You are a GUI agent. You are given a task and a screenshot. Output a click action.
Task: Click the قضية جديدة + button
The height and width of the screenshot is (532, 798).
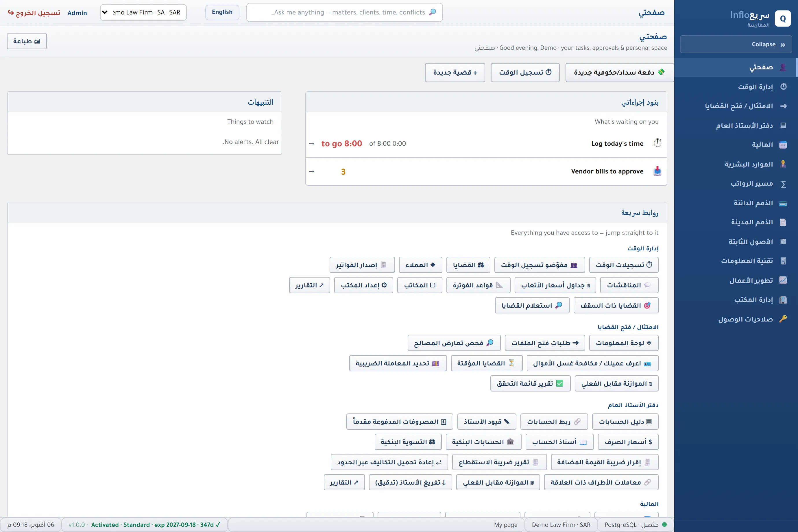tap(455, 72)
